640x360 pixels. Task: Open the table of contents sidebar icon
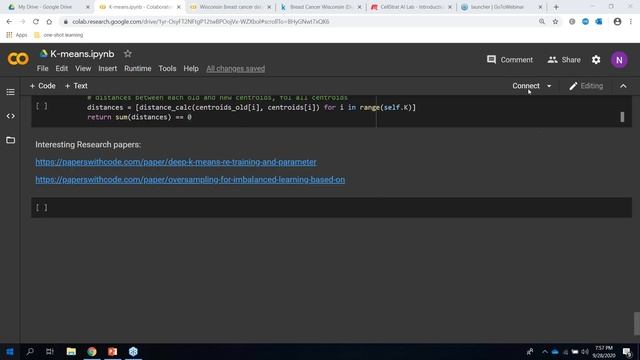(11, 92)
